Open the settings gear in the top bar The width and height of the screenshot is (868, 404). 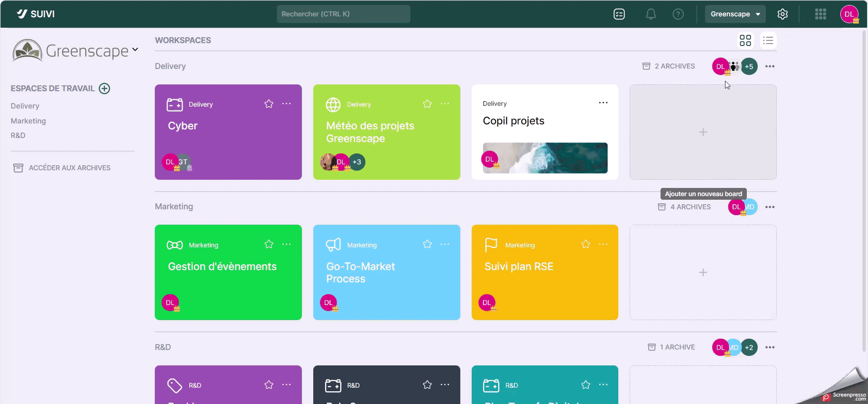(782, 14)
